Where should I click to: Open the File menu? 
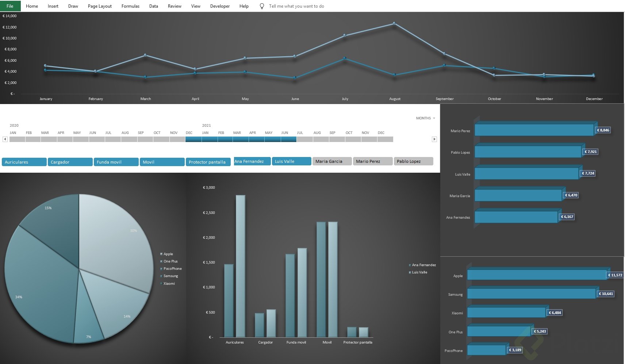10,6
